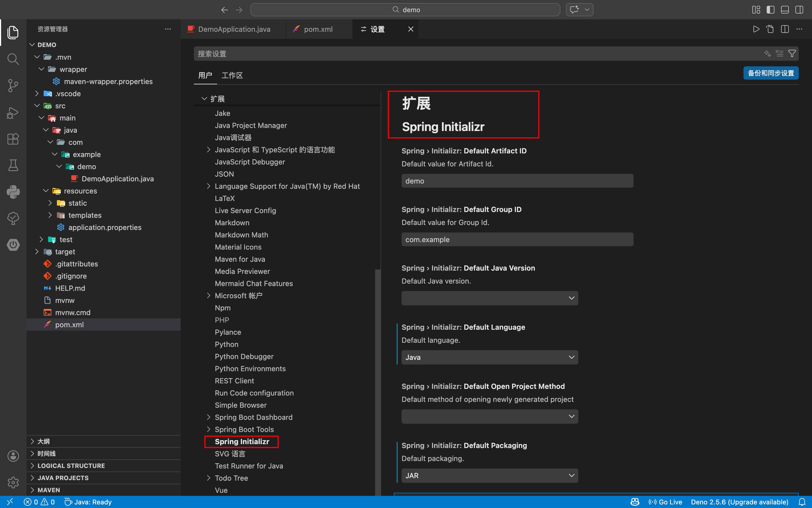
Task: Split the editor to the right
Action: 785,29
